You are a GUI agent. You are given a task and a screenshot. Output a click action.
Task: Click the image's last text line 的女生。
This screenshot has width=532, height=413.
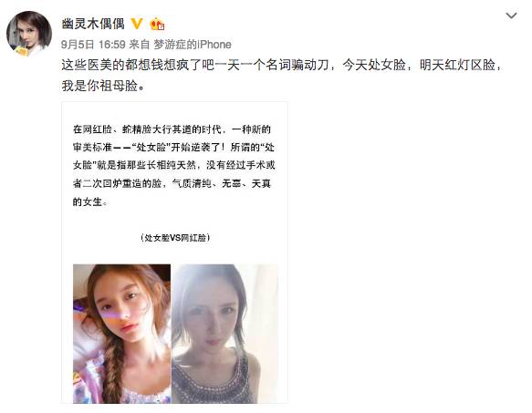coord(90,201)
